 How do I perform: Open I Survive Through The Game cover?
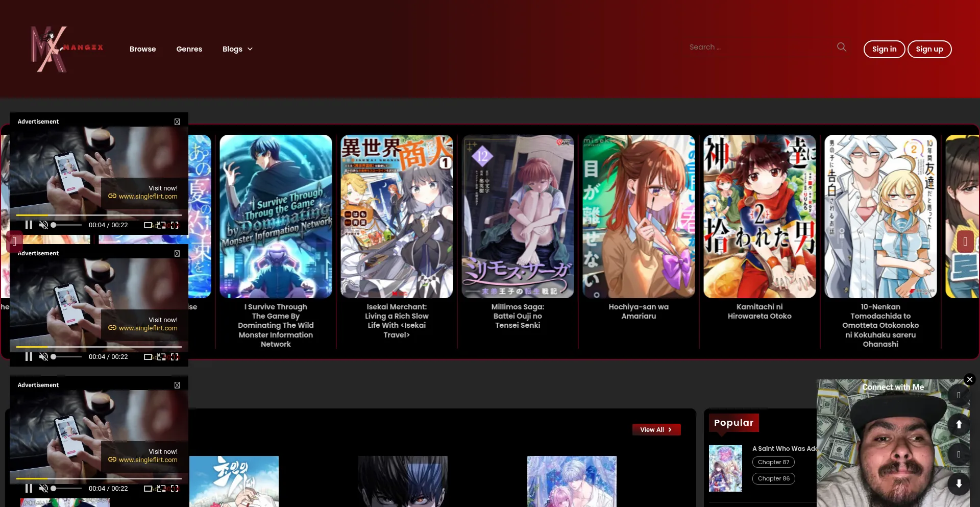tap(276, 216)
